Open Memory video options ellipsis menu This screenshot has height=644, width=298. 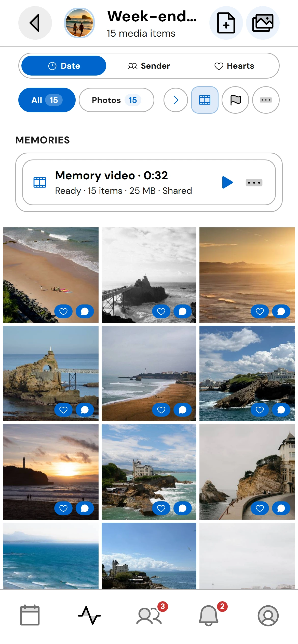254,183
